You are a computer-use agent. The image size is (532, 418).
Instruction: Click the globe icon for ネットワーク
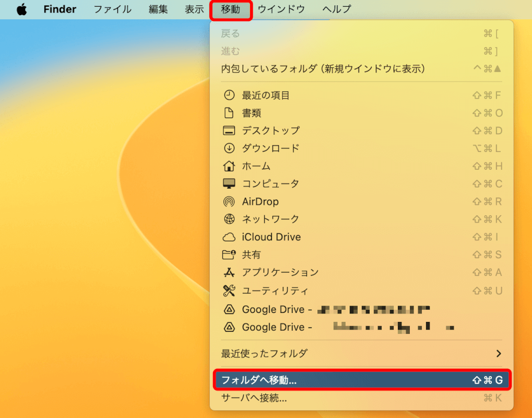229,219
